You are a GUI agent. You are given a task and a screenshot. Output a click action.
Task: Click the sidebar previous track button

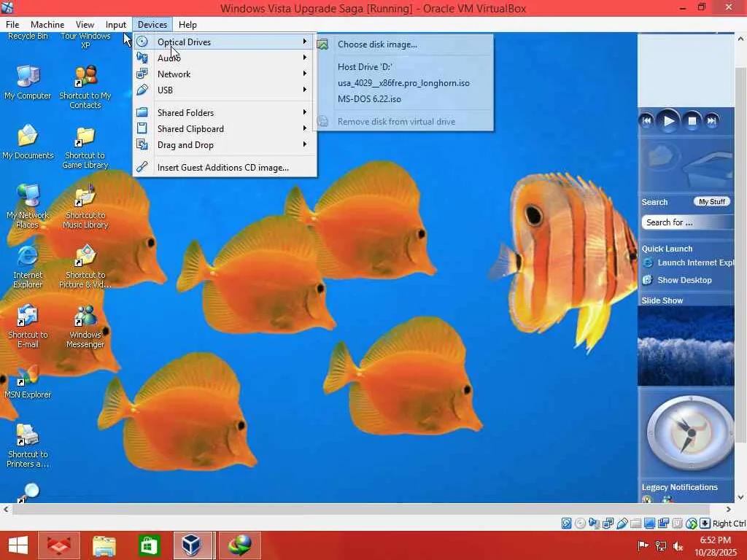(x=646, y=121)
